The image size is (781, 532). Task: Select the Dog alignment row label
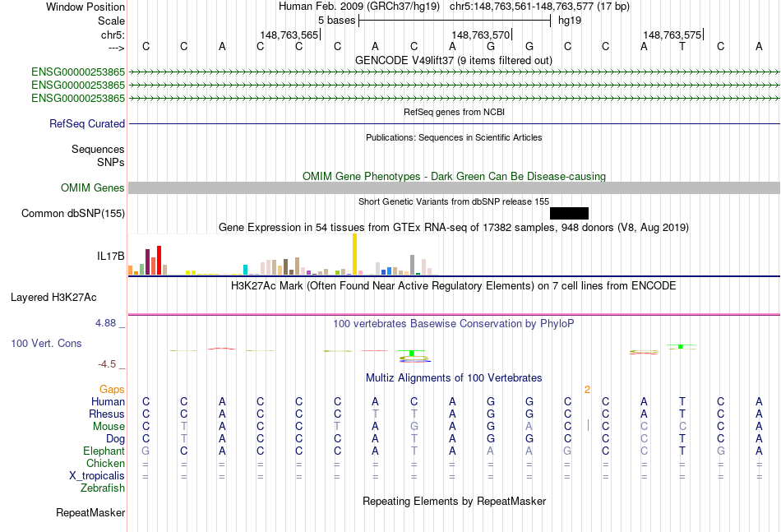115,439
